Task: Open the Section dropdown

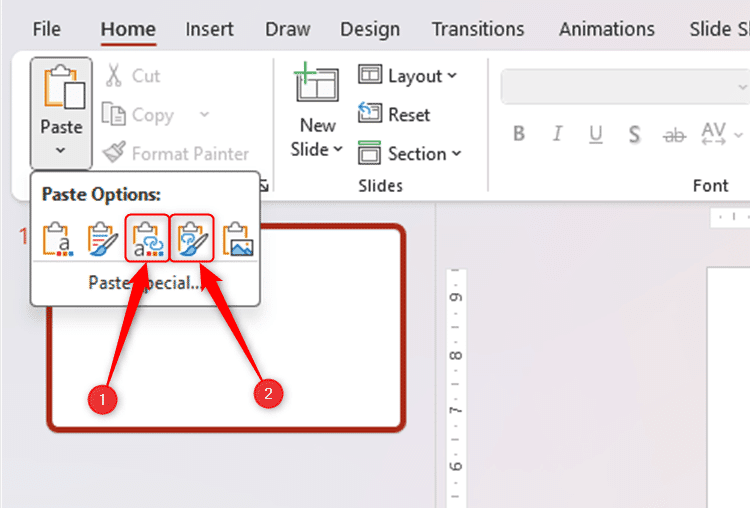Action: (410, 154)
